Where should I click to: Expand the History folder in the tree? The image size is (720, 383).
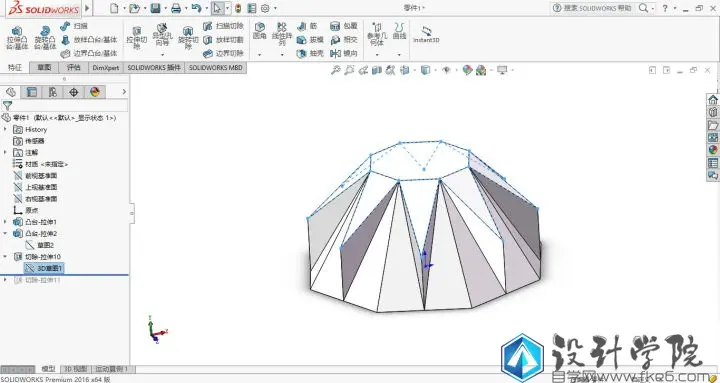(6, 130)
